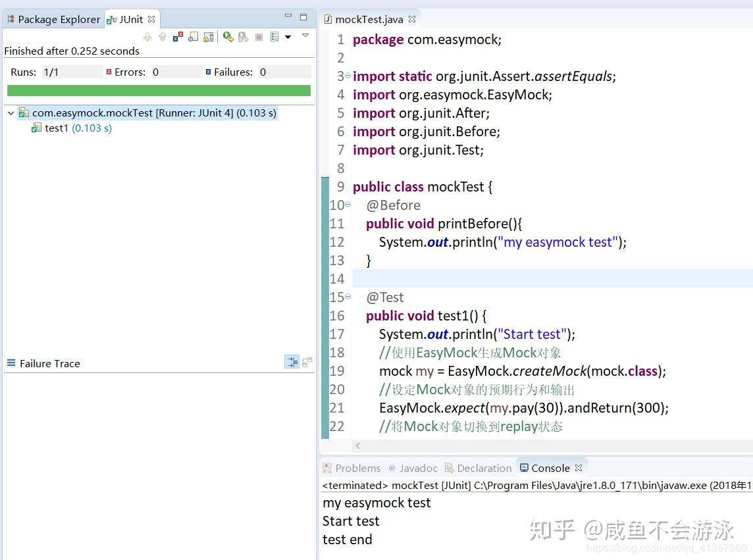
Task: Collapse the import block at line 3
Action: (348, 76)
